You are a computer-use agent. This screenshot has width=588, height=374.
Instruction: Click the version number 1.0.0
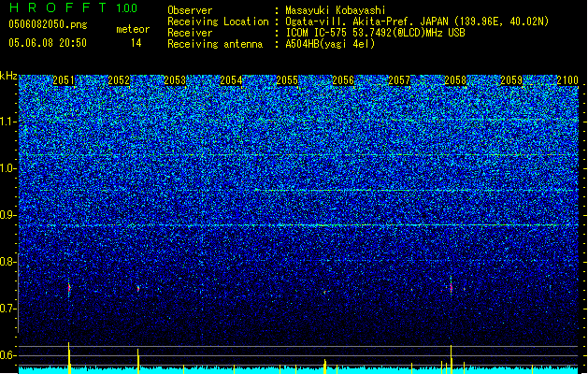coord(126,7)
